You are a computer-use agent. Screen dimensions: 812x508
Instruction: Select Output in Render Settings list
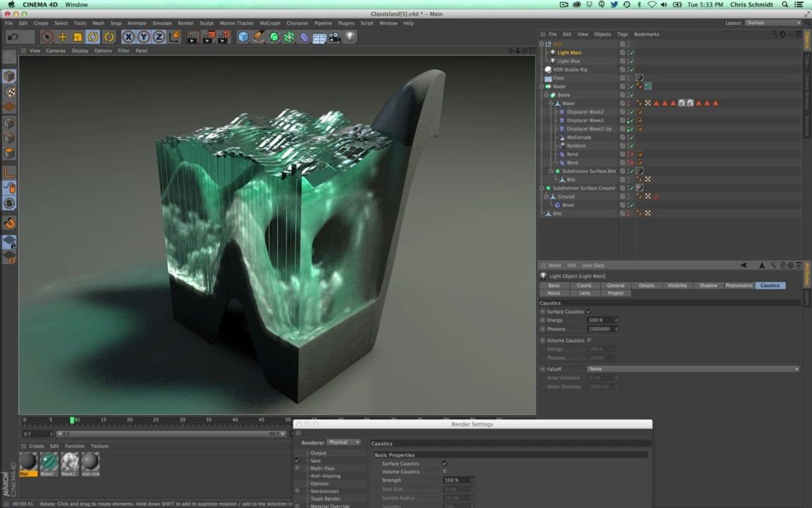click(319, 453)
